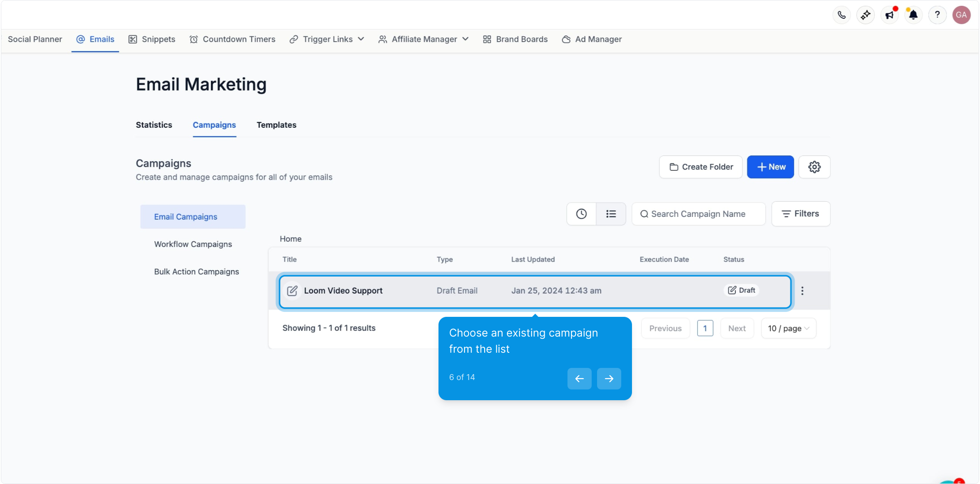
Task: Switch to list view toggle
Action: pos(611,214)
